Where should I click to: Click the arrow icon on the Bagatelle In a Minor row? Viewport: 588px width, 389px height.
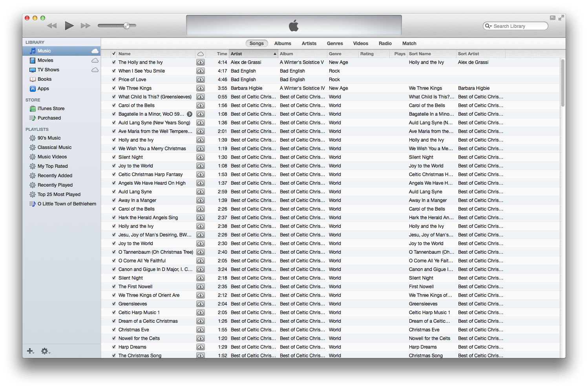190,114
